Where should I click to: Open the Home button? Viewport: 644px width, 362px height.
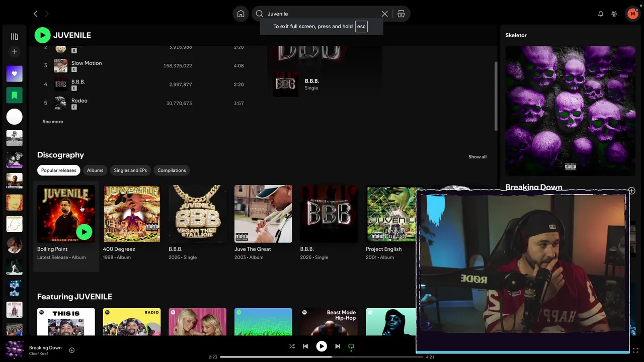[241, 14]
